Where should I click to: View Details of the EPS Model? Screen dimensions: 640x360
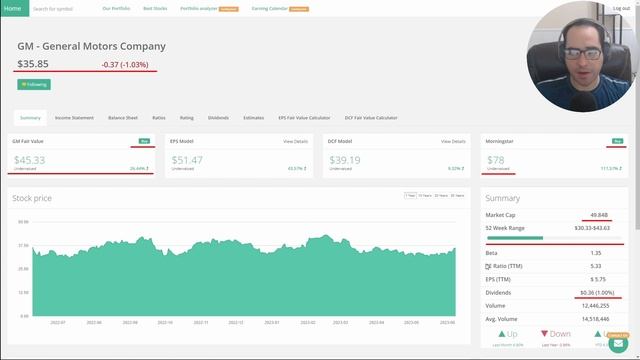click(296, 142)
